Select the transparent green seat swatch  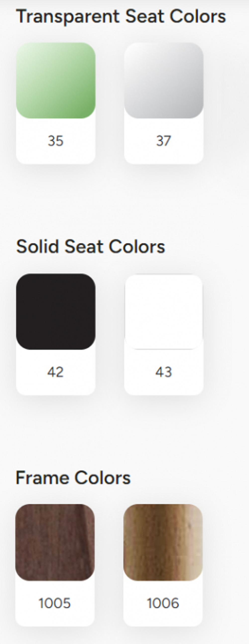[x=56, y=80]
